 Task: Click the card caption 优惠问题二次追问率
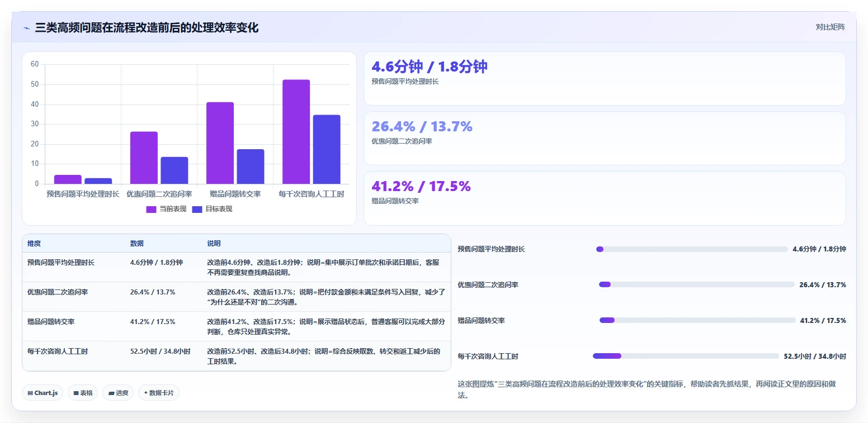pos(402,141)
